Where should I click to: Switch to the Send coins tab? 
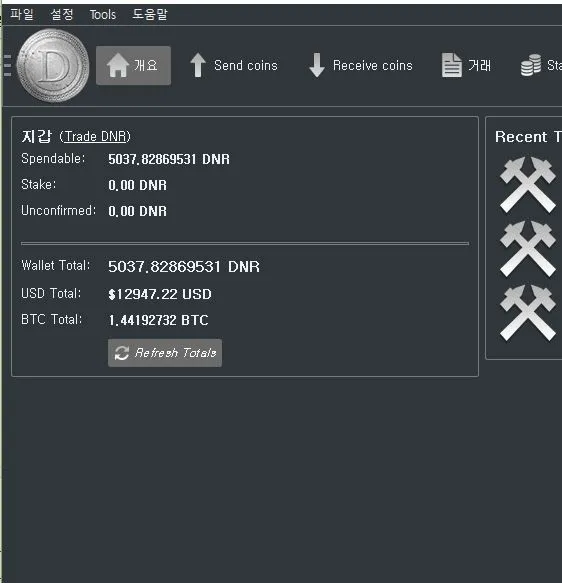tap(234, 65)
